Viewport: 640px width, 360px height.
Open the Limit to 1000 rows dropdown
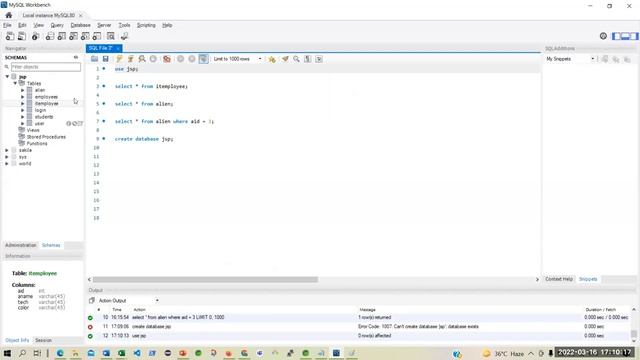(237, 59)
